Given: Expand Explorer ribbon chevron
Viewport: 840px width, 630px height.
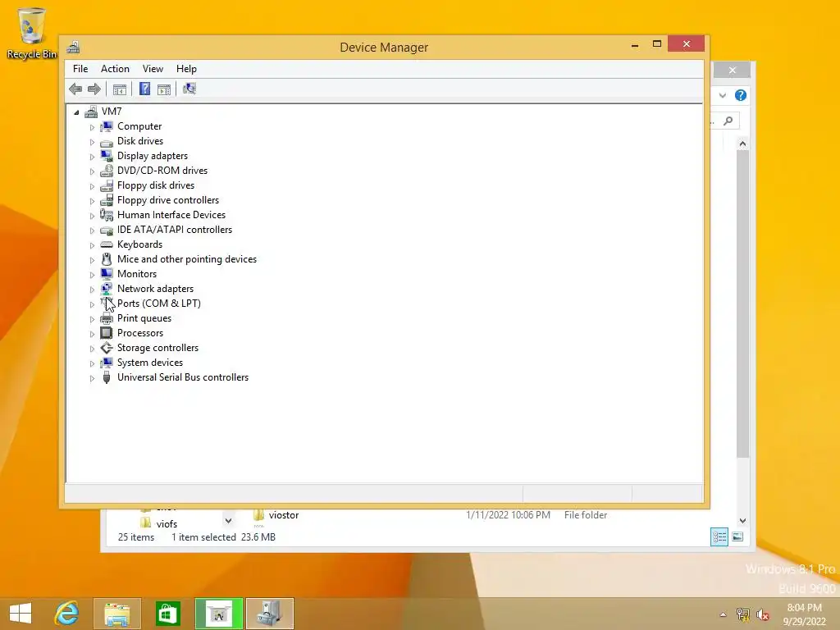Looking at the screenshot, I should point(723,95).
